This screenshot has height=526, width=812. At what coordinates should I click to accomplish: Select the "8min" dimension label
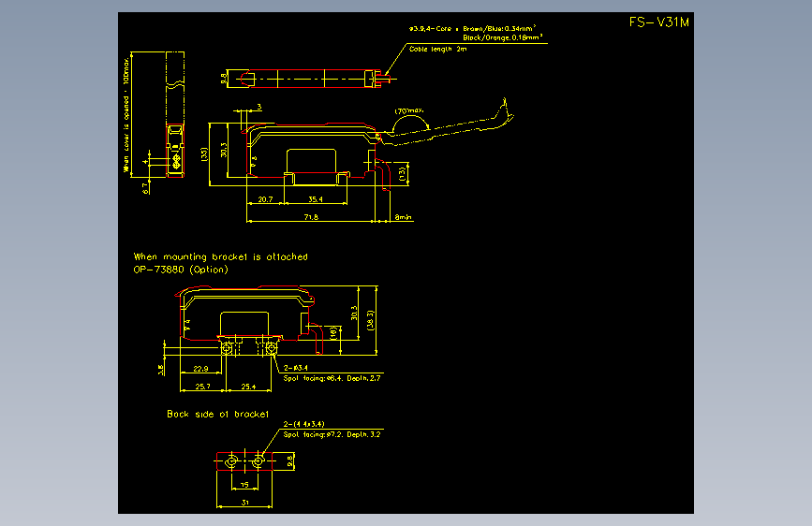coord(403,217)
